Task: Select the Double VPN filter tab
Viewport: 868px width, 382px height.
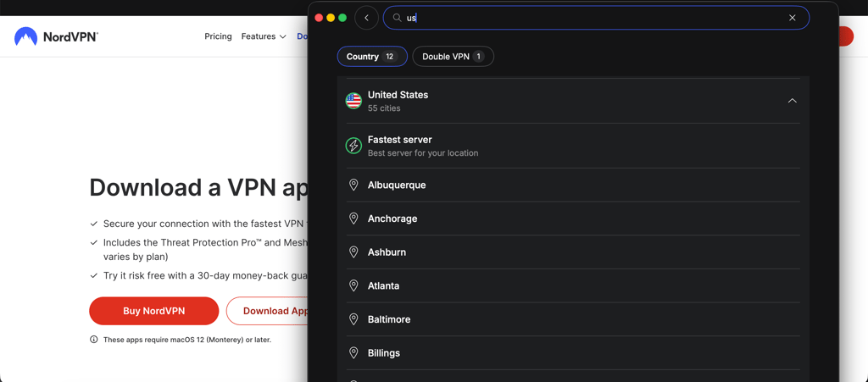Action: coord(453,57)
